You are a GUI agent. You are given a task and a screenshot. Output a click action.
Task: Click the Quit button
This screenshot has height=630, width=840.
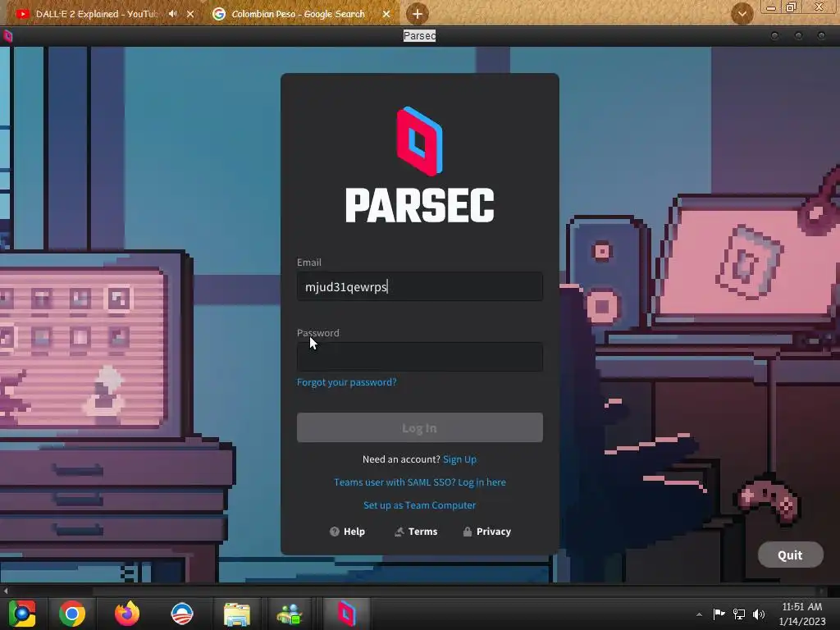tap(790, 555)
